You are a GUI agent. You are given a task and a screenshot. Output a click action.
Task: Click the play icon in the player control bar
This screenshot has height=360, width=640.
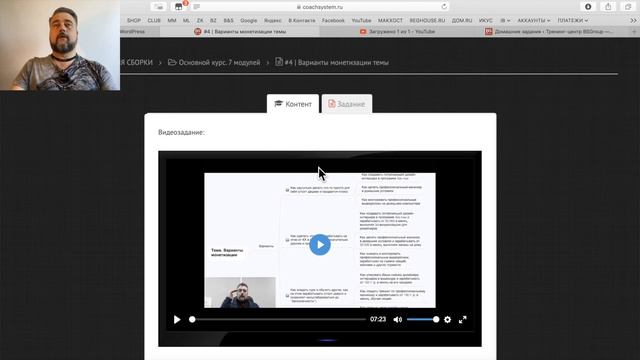pos(177,320)
